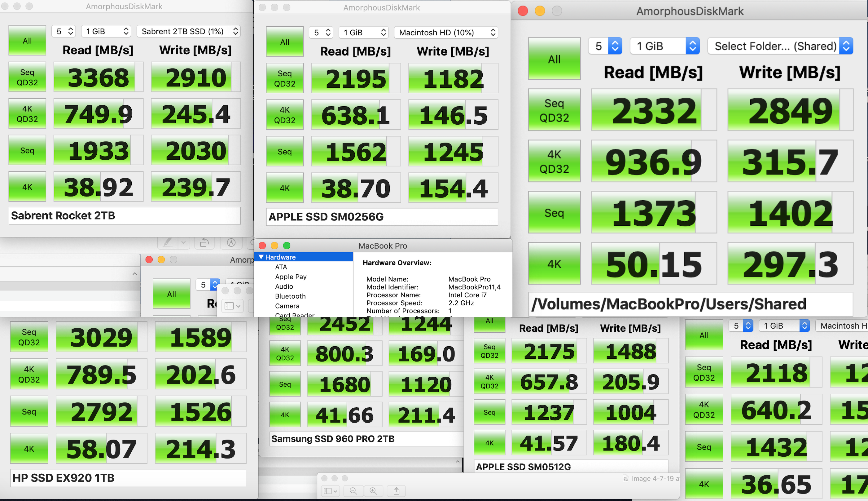Image resolution: width=868 pixels, height=501 pixels.
Task: Click All in the APPLE SSD SM0256G window
Action: (285, 42)
